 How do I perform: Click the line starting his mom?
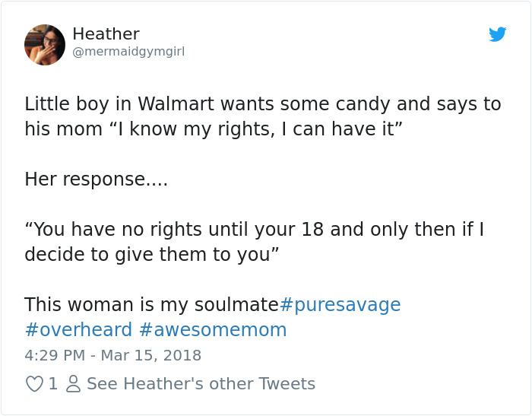pos(214,129)
